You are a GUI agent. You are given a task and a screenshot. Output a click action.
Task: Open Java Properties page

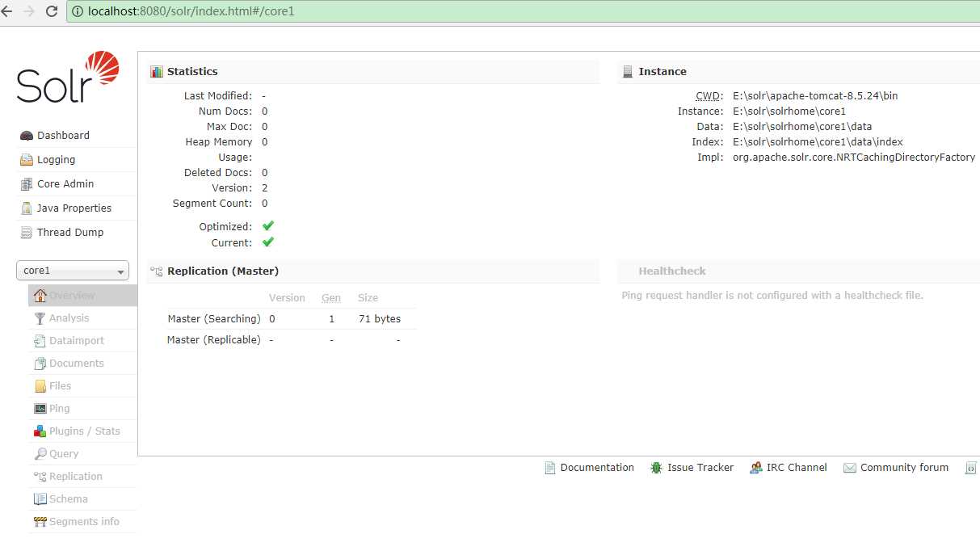[x=77, y=208]
